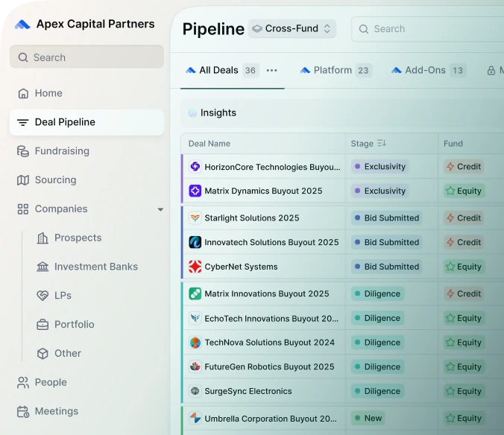Click the People users icon

click(23, 382)
